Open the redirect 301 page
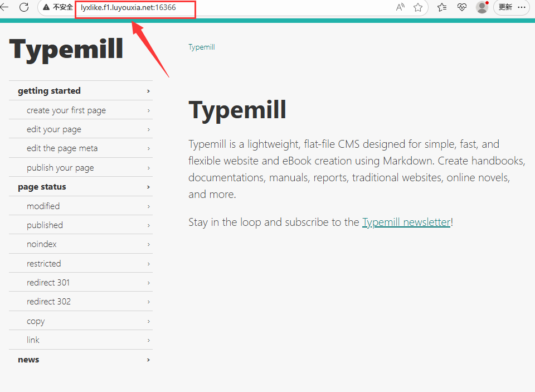This screenshot has height=392, width=535. (80, 282)
